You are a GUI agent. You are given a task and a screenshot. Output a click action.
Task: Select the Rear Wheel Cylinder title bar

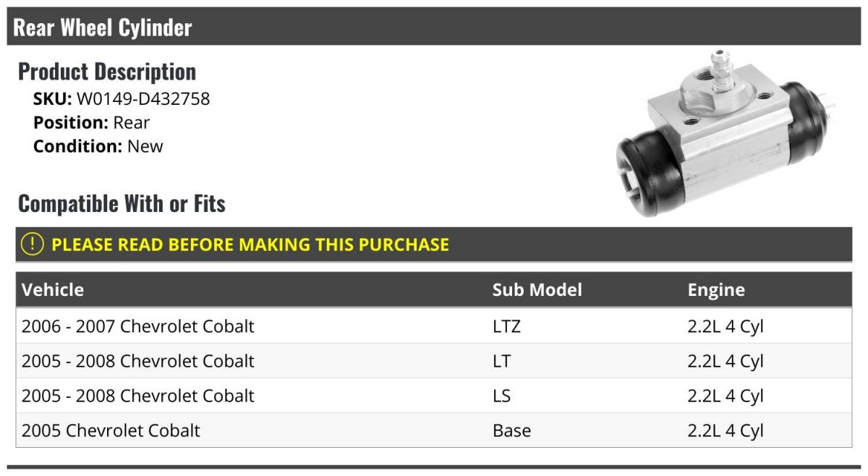point(434,27)
